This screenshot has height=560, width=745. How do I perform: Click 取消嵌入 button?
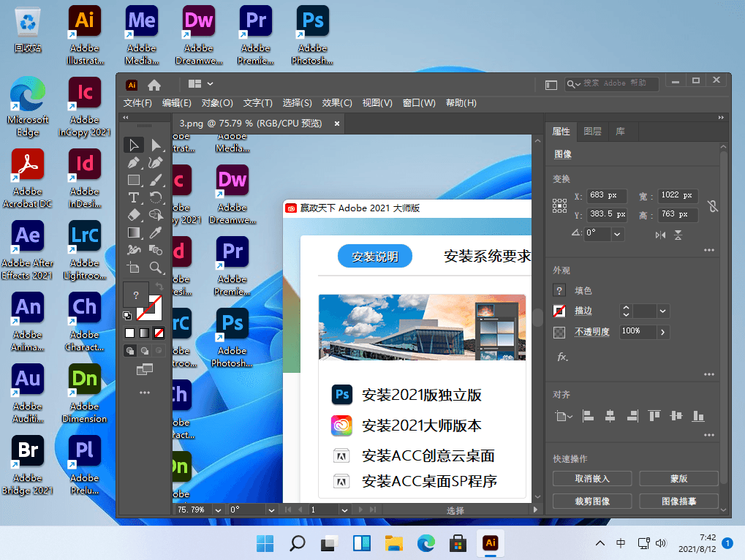pos(592,478)
